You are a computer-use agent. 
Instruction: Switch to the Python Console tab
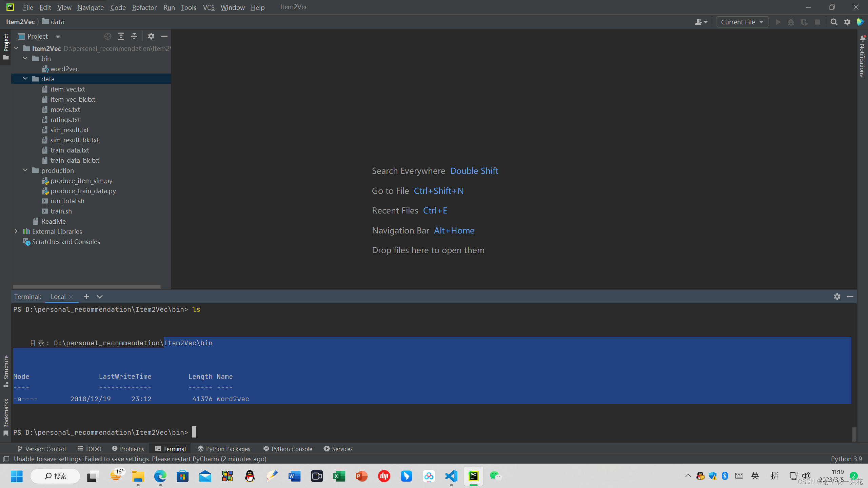pyautogui.click(x=288, y=449)
